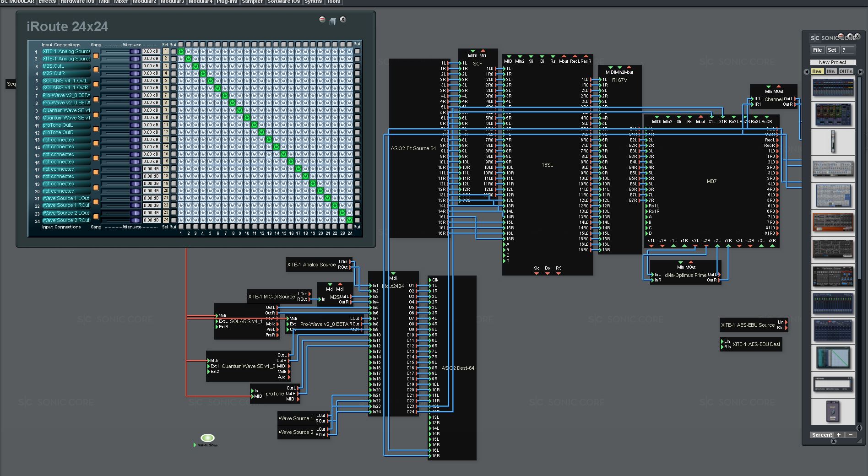Open the orange synth device thumbnail in Dev list
Image resolution: width=868 pixels, height=476 pixels.
pos(833,222)
